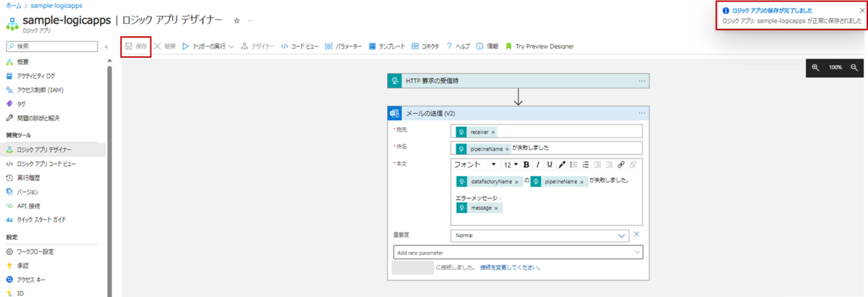868x297 pixels.
Task: Run the trigger via トリガーの実行
Action: 203,46
